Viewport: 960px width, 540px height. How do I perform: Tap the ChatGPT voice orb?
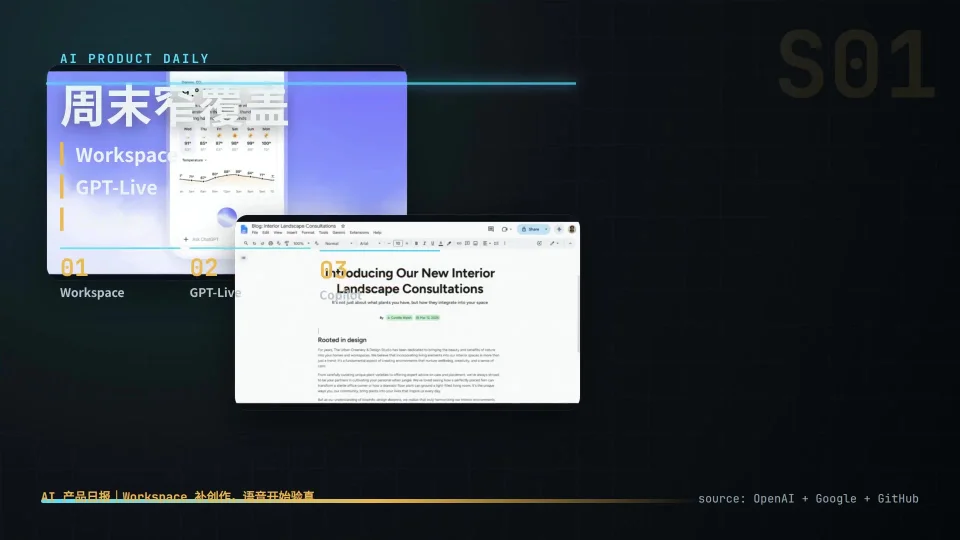(x=227, y=217)
